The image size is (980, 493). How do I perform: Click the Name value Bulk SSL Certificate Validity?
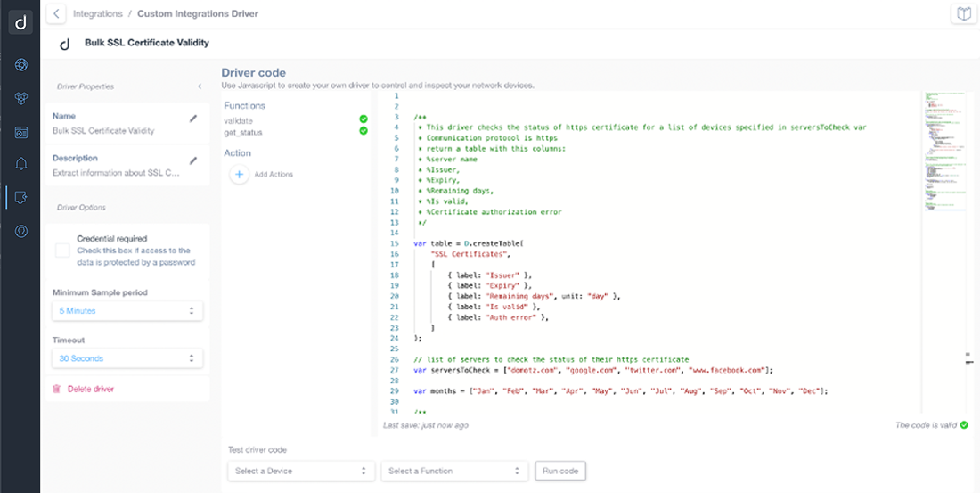[x=103, y=131]
